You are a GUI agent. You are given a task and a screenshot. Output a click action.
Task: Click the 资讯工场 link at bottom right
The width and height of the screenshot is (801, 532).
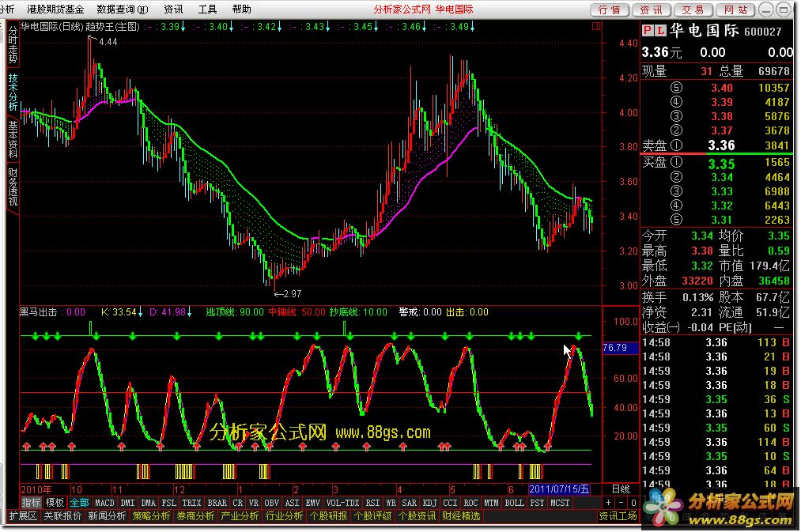618,516
